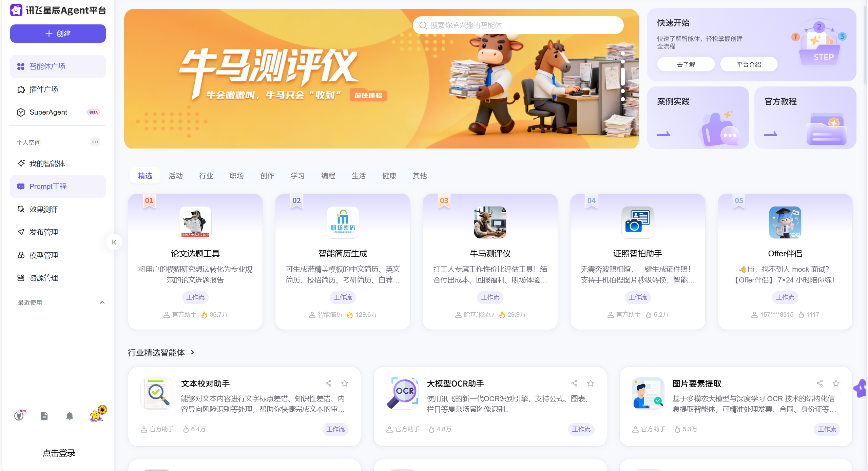Favorite the 大模型OCR助手 assistant
This screenshot has width=868, height=471.
(590, 383)
